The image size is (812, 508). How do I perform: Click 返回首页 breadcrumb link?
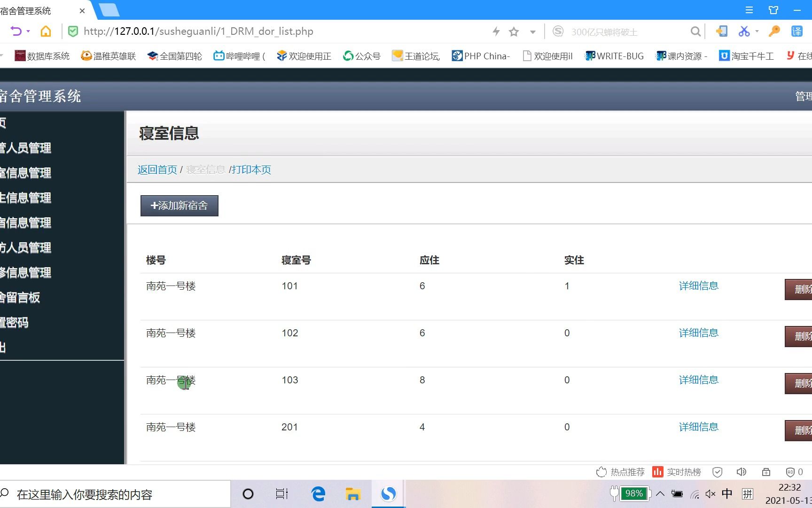(157, 170)
